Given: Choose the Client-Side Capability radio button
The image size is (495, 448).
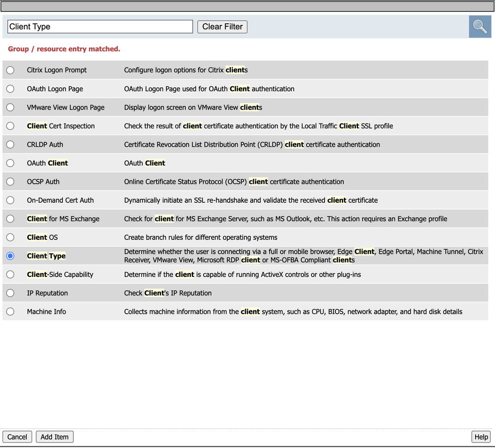Looking at the screenshot, I should 10,275.
